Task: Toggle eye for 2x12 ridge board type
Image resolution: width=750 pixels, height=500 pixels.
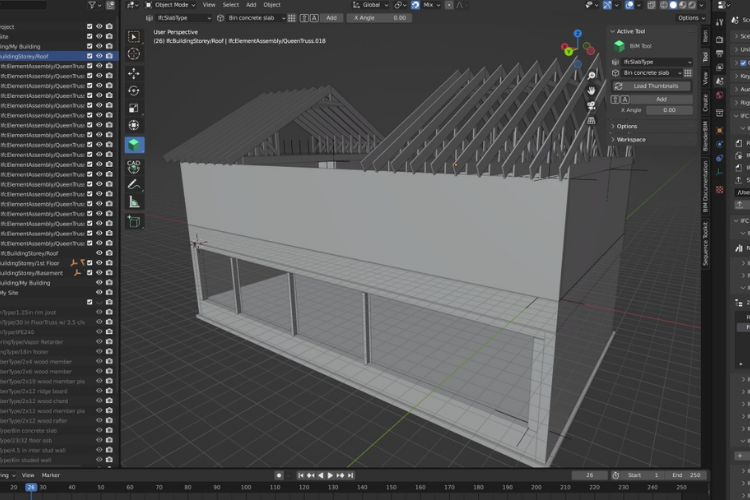Action: tap(99, 391)
